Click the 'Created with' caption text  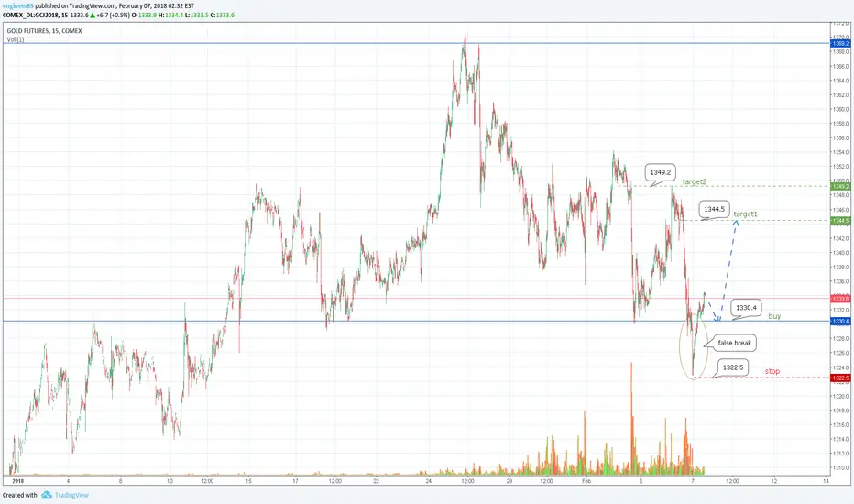[x=19, y=495]
